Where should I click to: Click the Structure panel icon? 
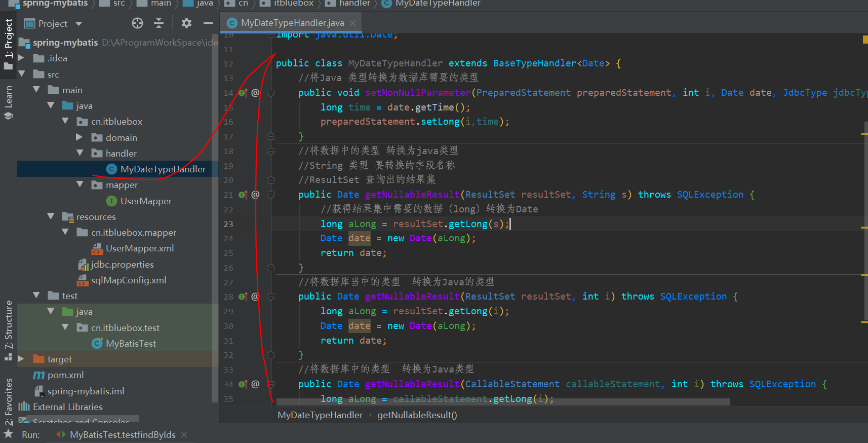click(x=8, y=357)
